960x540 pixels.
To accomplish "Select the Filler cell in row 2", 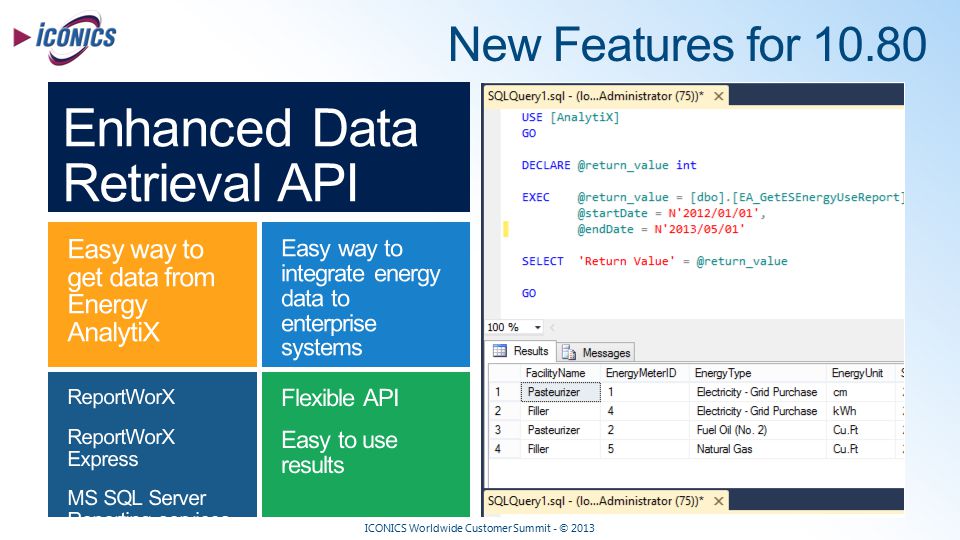I will [560, 411].
